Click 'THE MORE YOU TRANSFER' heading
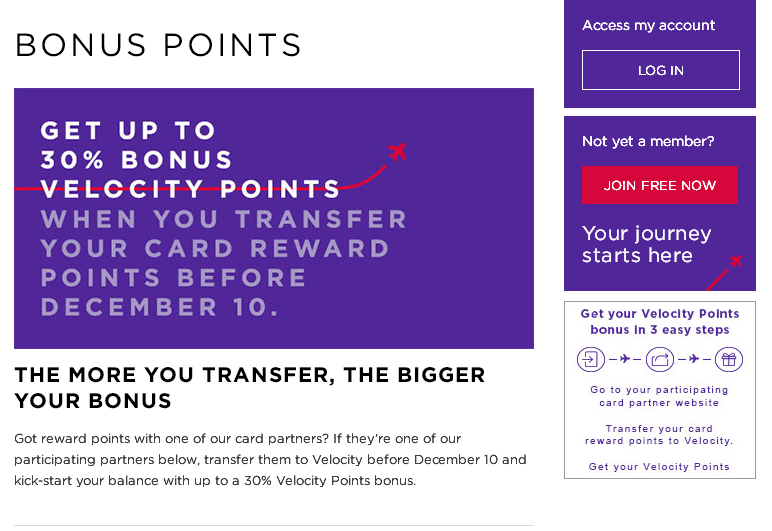Viewport: 772px width, 531px height. click(x=250, y=388)
